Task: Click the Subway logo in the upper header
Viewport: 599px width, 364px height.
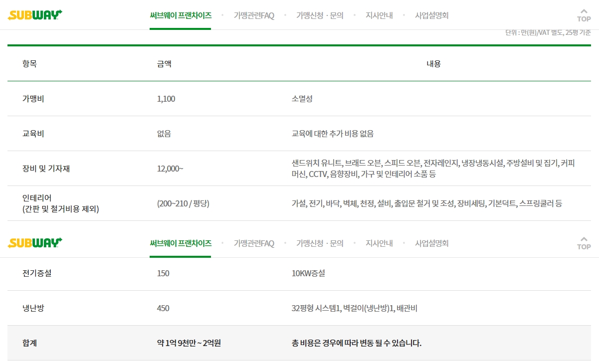Action: [x=35, y=15]
